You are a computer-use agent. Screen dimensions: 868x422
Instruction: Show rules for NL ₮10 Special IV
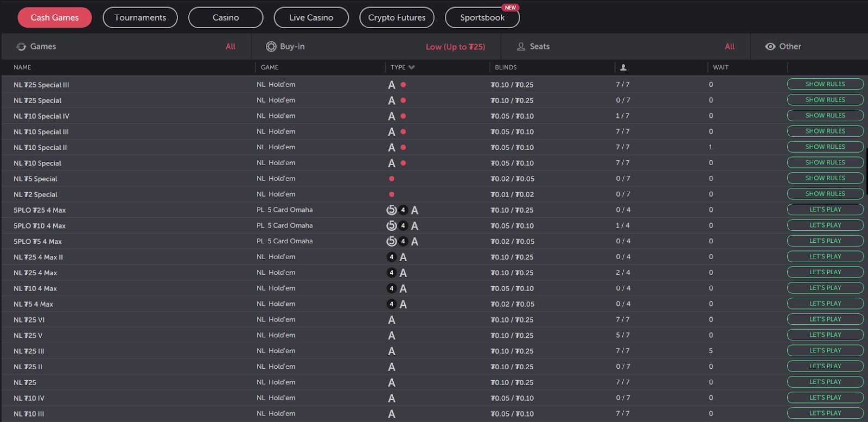(825, 116)
